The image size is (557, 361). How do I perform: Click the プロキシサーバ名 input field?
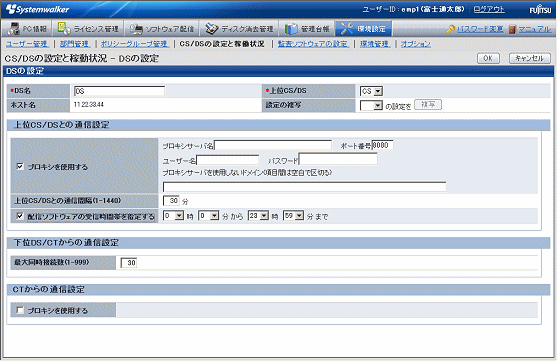tap(273, 145)
